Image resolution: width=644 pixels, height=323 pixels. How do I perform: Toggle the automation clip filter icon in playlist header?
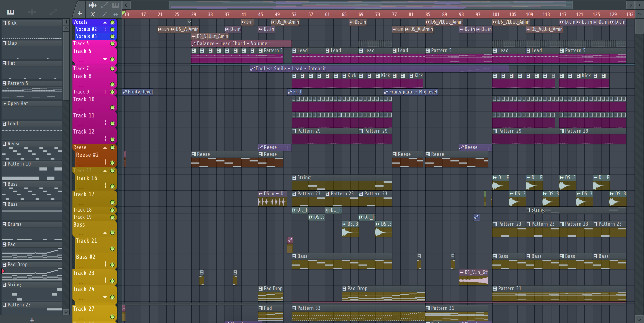click(x=104, y=5)
